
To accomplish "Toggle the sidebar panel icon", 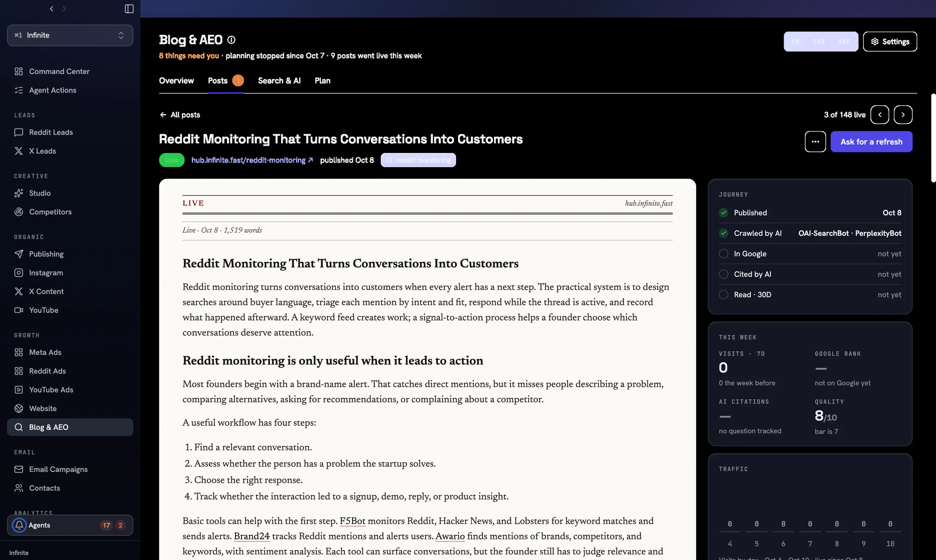I will click(x=129, y=9).
